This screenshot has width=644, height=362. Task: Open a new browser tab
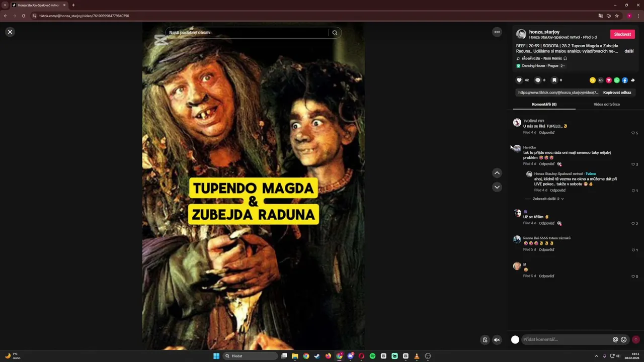pos(73,5)
